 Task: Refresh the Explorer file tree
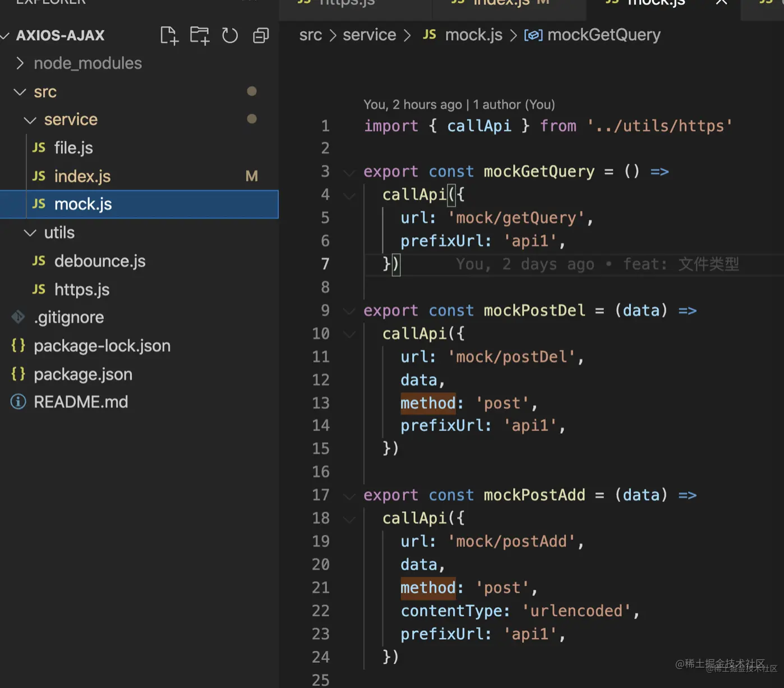click(230, 35)
